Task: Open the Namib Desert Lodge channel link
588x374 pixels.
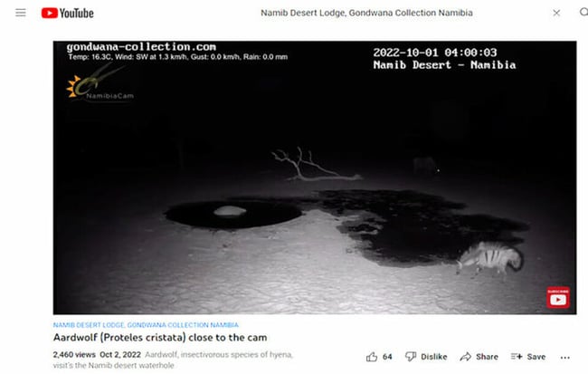Action: [146, 325]
